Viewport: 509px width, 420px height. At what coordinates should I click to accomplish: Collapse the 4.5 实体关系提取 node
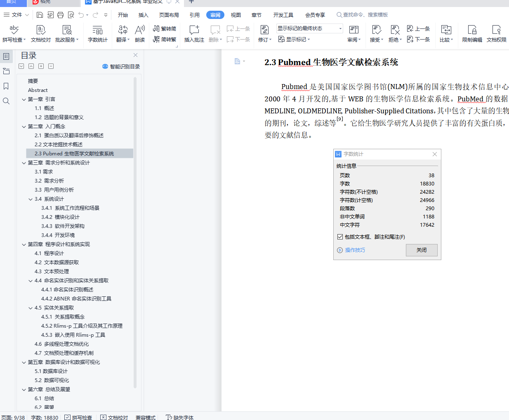pos(31,308)
